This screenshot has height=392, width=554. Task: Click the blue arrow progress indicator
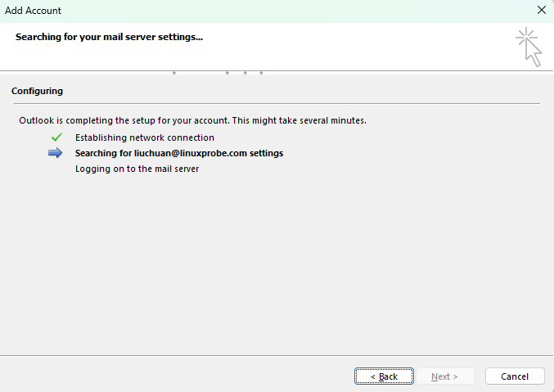click(56, 153)
